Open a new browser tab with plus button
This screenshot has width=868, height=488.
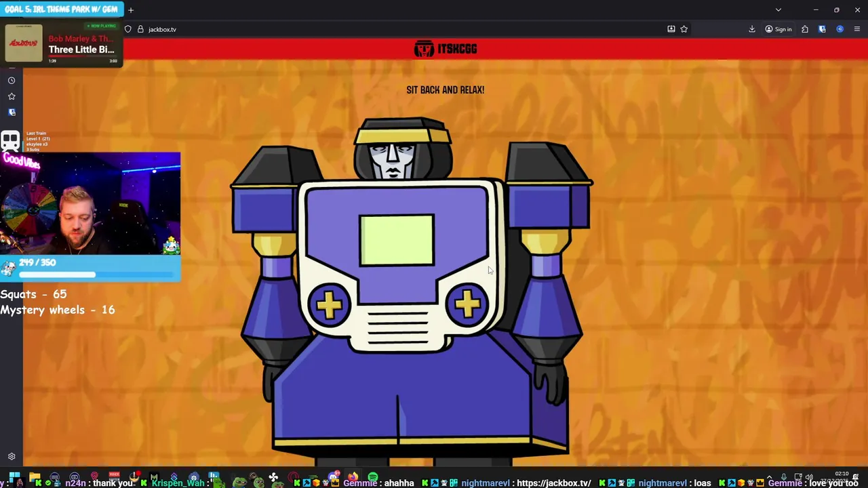click(x=131, y=9)
